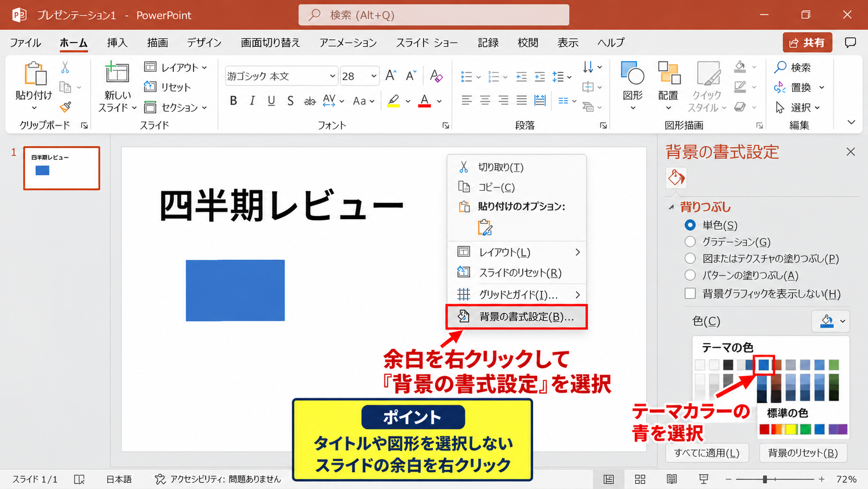
Task: Select 単色(S) solid fill radio button
Action: (x=690, y=225)
